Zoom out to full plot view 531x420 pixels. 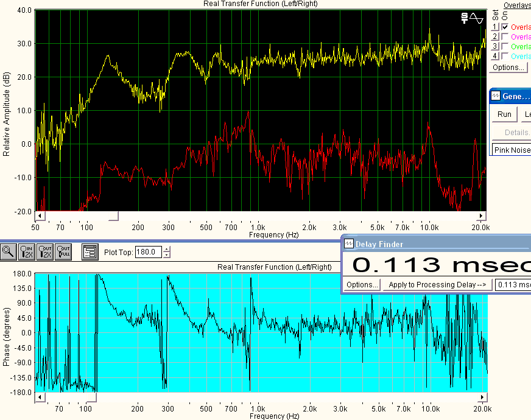63,252
